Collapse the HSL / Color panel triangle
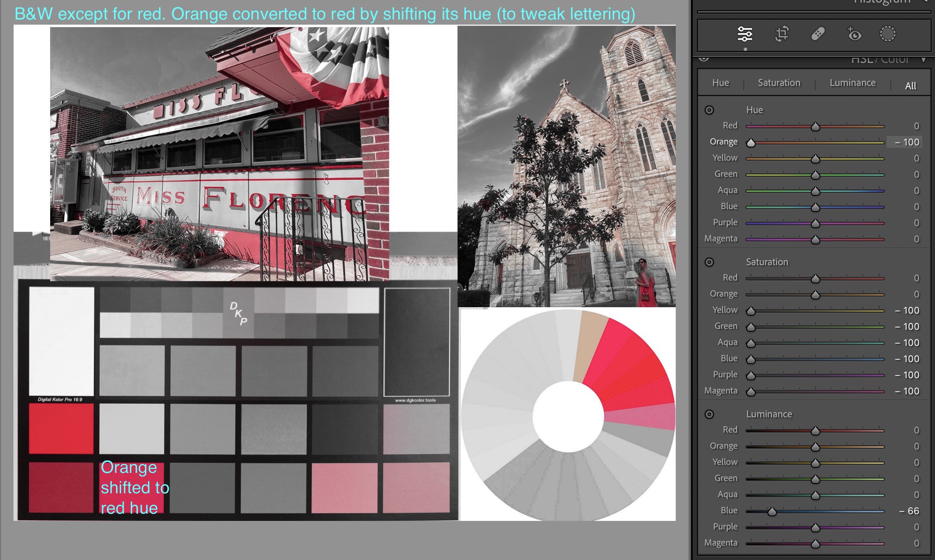 point(924,59)
